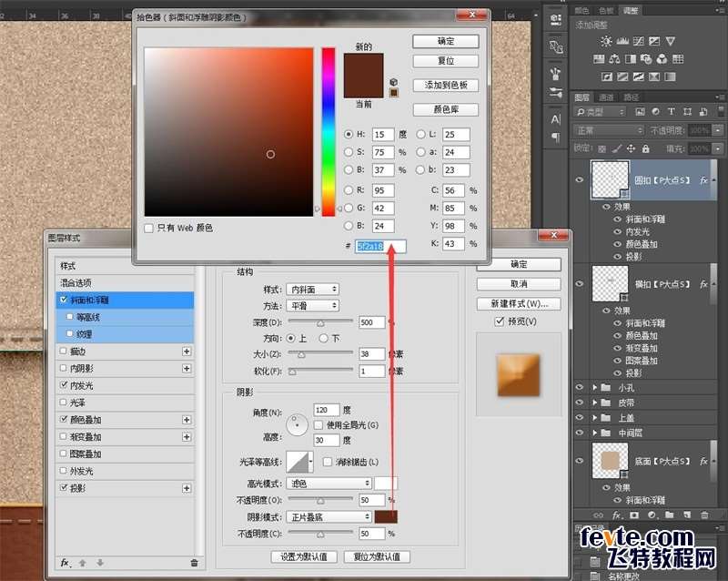
Task: Enable the 纹理 texture checkbox
Action: click(x=70, y=333)
